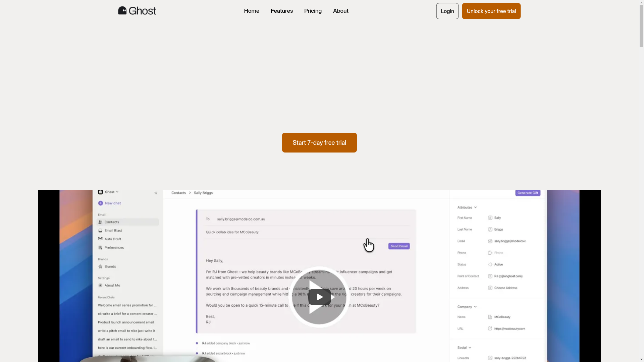Click the company Name building icon
This screenshot has height=362, width=644.
coord(490,317)
